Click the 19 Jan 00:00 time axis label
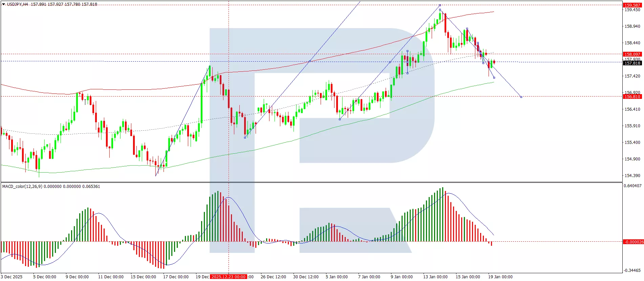The width and height of the screenshot is (644, 281). click(500, 277)
